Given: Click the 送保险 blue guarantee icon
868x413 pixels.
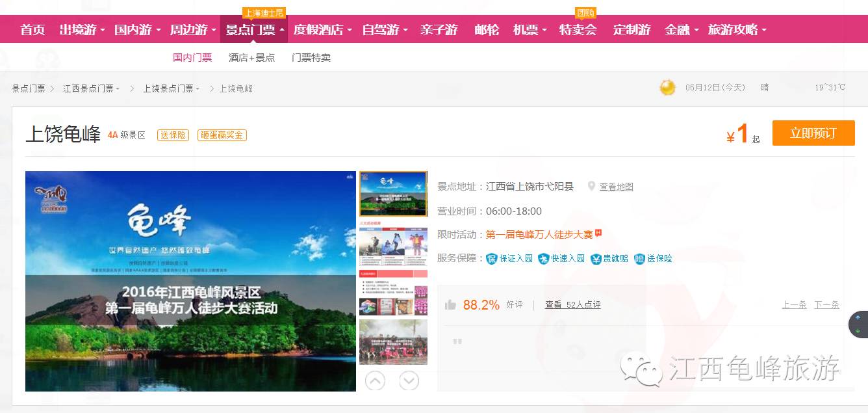Looking at the screenshot, I should (x=640, y=258).
